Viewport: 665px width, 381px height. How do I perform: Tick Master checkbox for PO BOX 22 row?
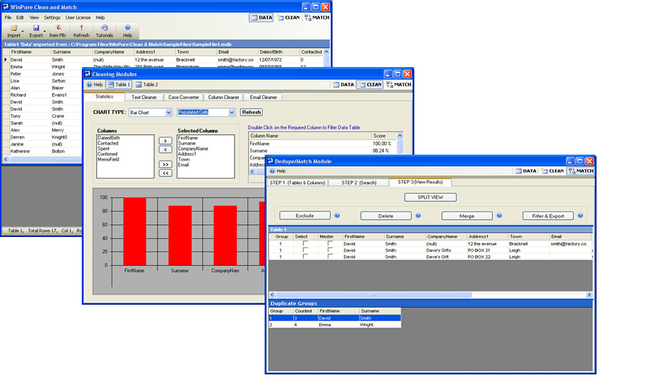[x=330, y=256]
